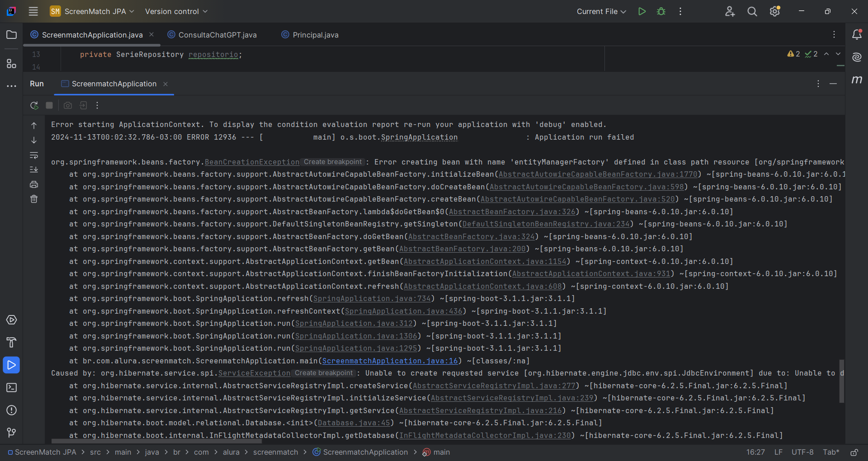Image resolution: width=868 pixels, height=461 pixels.
Task: Open BeanCreationException link
Action: click(252, 162)
